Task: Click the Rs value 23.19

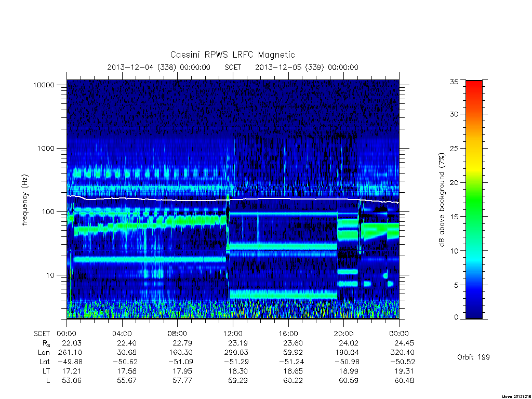Action: coord(238,343)
